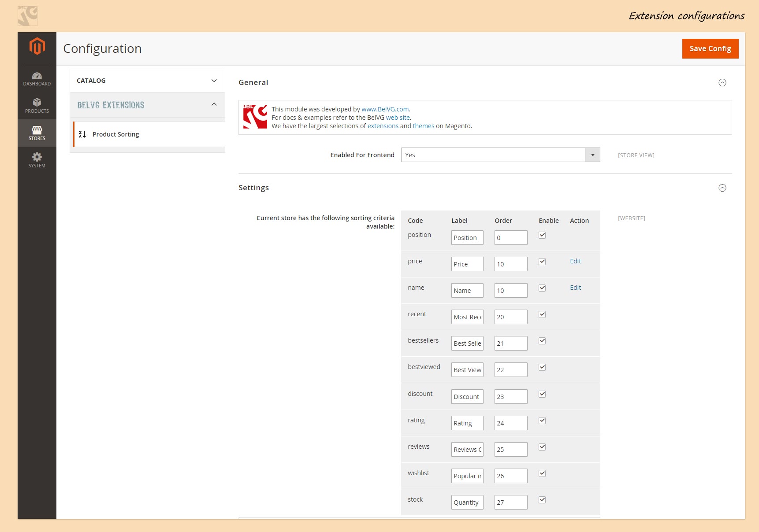759x532 pixels.
Task: Toggle Enable checkbox for name
Action: (x=542, y=288)
